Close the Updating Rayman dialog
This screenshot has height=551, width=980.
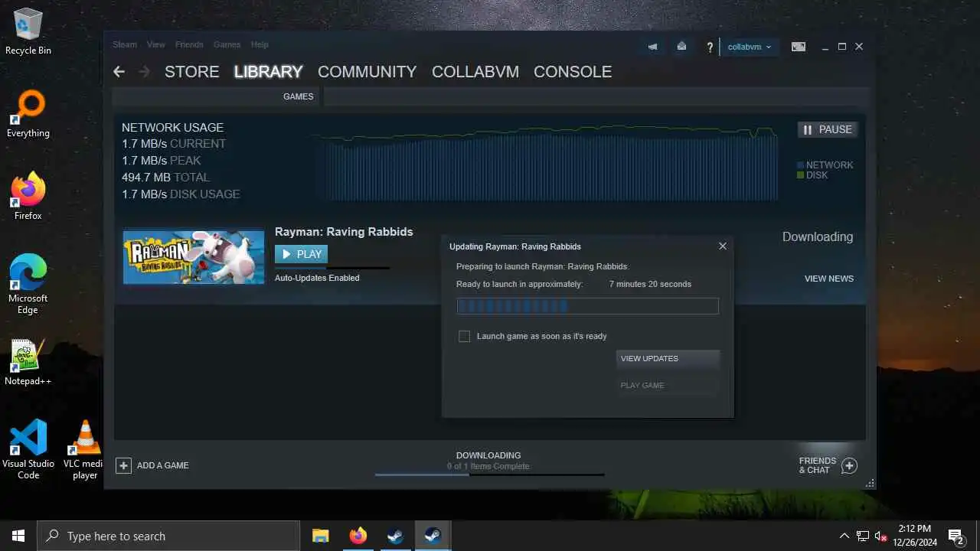coord(722,246)
